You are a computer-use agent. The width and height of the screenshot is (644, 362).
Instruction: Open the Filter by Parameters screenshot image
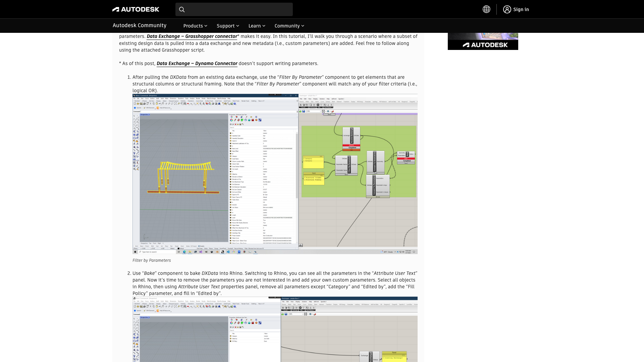[x=275, y=174]
